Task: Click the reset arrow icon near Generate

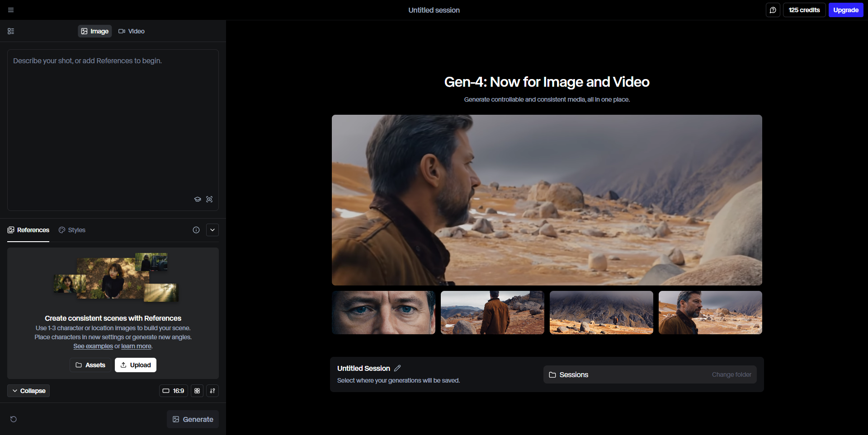Action: [x=14, y=419]
